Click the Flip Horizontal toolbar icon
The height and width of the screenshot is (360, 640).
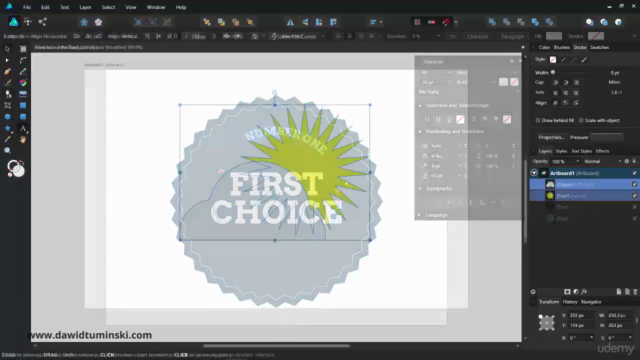point(290,22)
